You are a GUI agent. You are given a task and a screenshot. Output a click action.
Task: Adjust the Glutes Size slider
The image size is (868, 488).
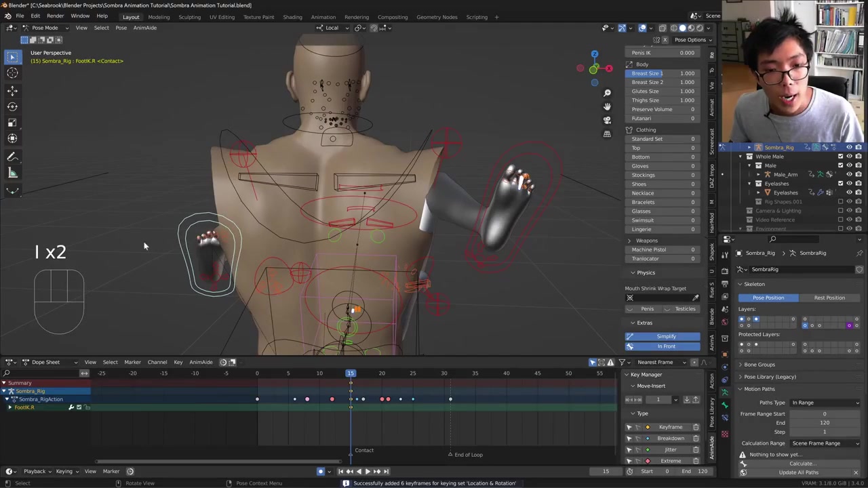tap(663, 91)
